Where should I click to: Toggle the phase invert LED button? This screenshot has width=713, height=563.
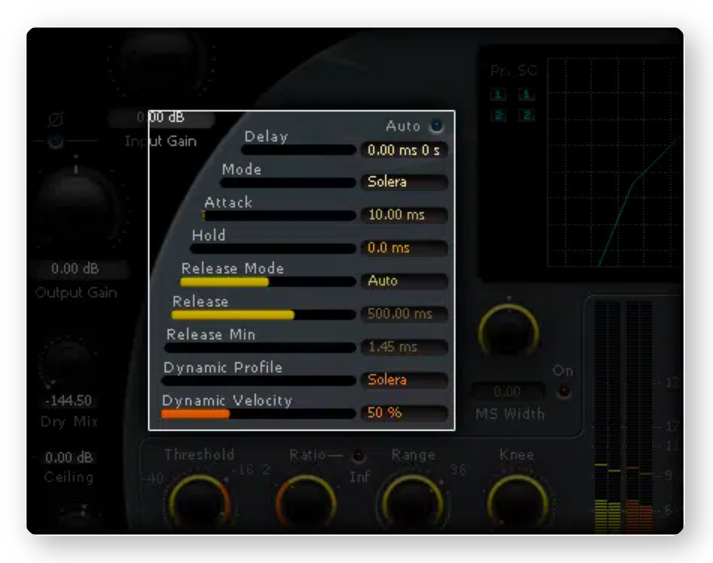(x=55, y=141)
